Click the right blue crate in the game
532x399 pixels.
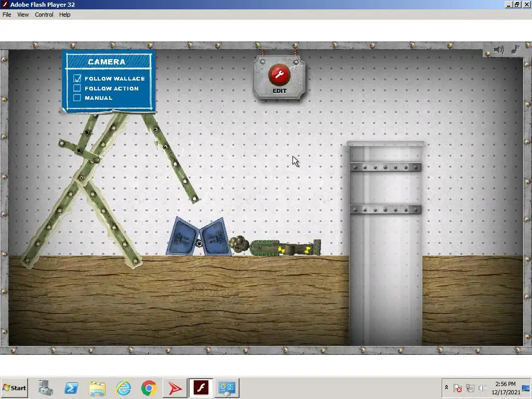coord(216,237)
